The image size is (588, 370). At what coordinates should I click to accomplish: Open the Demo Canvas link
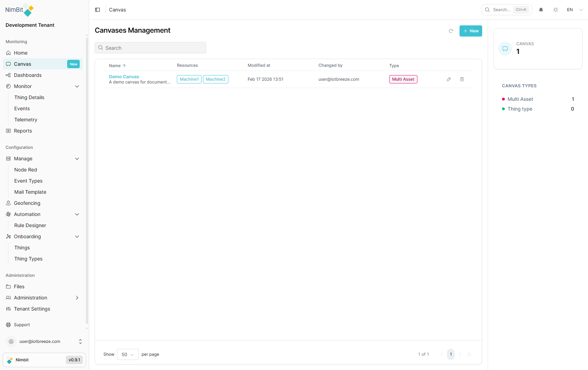[124, 77]
